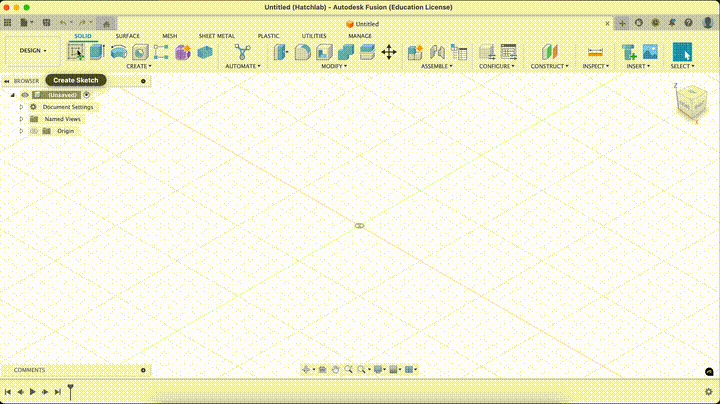This screenshot has height=404, width=720.
Task: Switch to the PLASTIC tab
Action: [269, 36]
